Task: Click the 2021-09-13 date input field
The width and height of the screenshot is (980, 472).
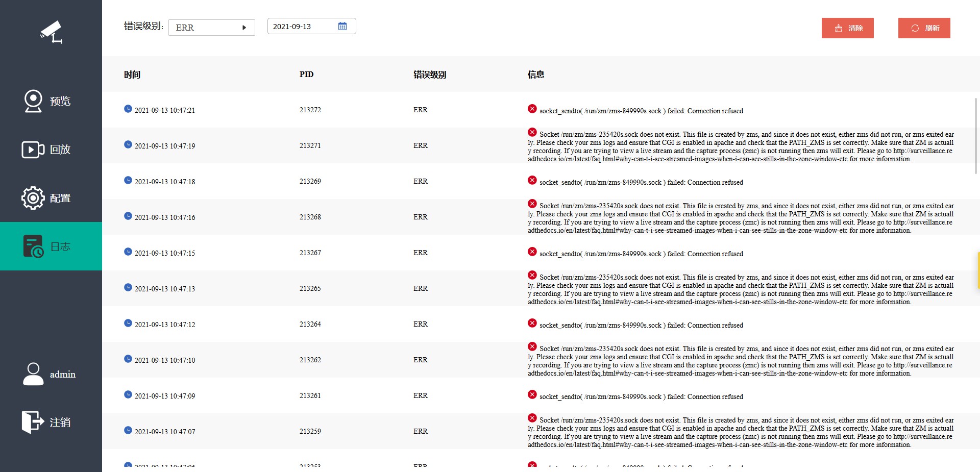Action: [301, 27]
